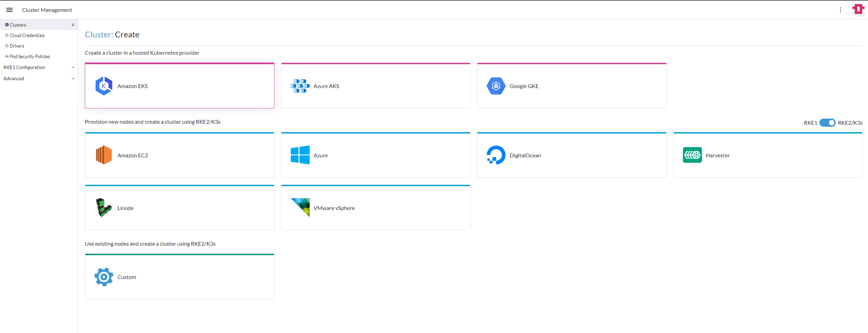Select the Amazon EKS provider icon
Viewport: 868px width, 333px height.
point(104,86)
